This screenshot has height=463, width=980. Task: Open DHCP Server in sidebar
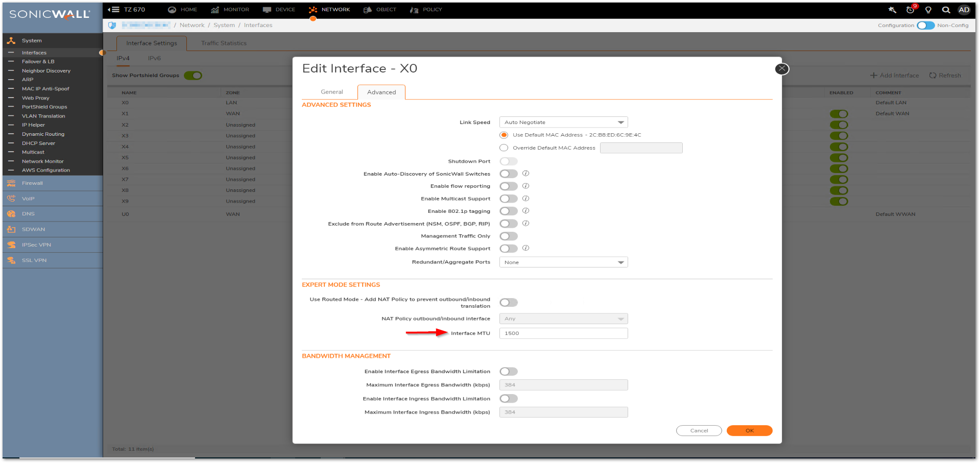(x=38, y=143)
